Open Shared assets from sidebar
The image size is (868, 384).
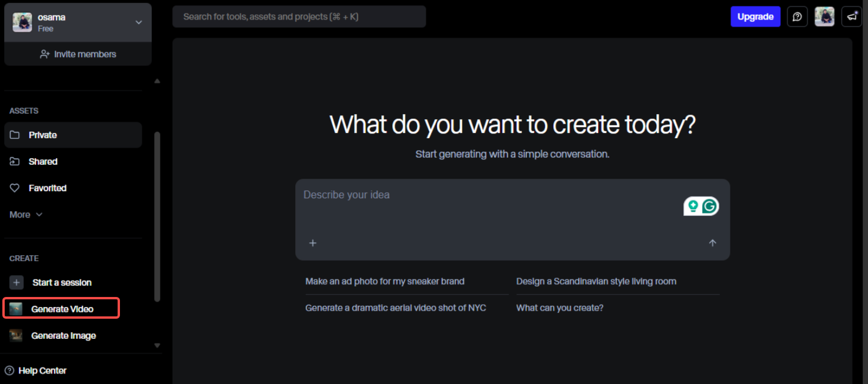tap(43, 161)
